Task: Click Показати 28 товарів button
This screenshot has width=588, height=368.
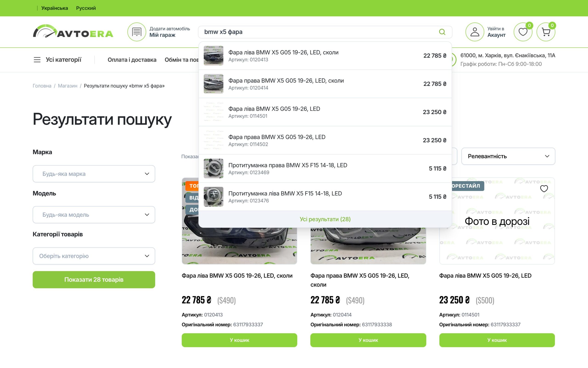Action: 94,280
